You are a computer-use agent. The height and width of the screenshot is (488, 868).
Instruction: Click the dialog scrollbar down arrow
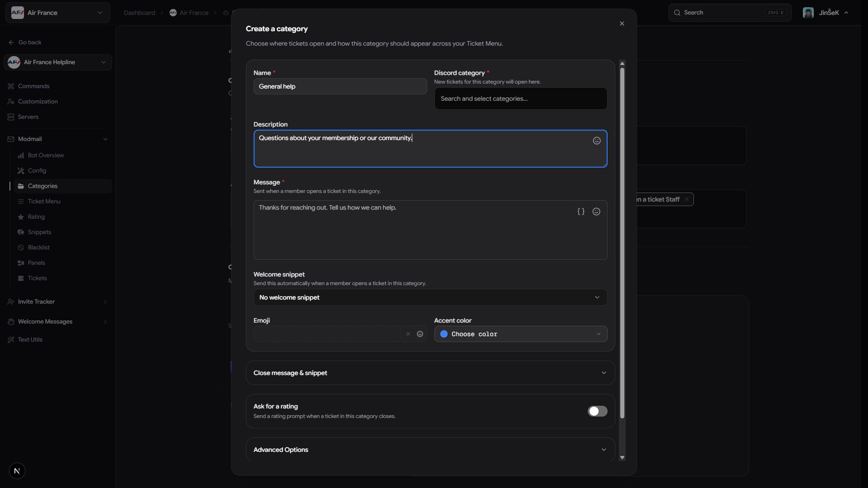(622, 458)
